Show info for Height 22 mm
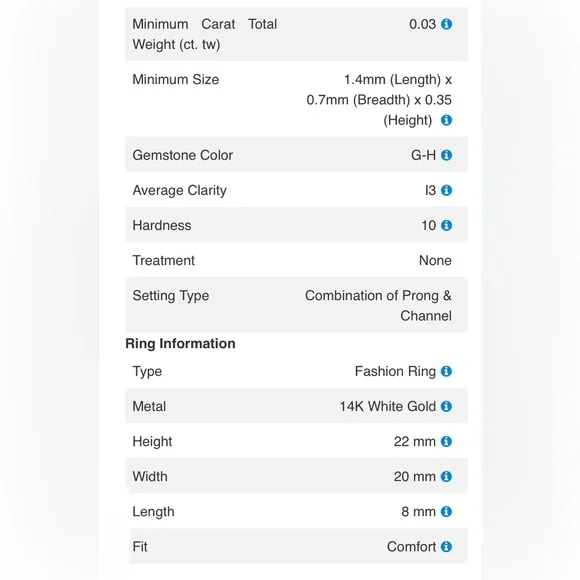580x580 pixels. (x=446, y=441)
